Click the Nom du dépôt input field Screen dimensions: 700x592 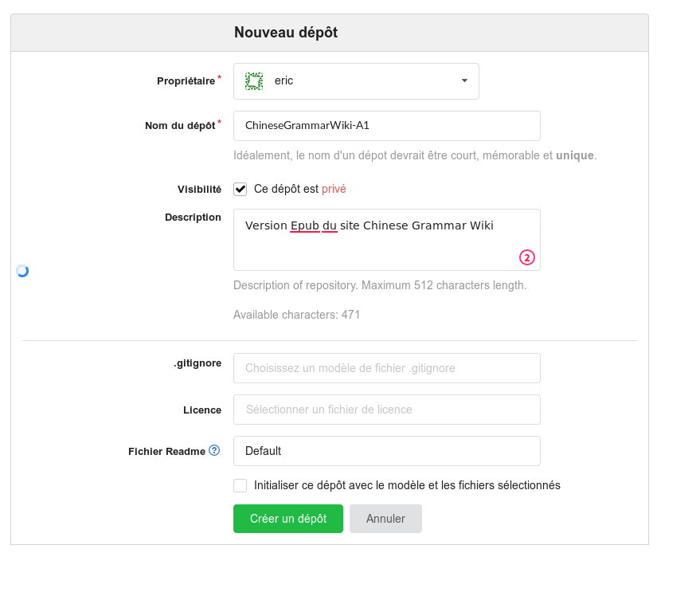386,125
